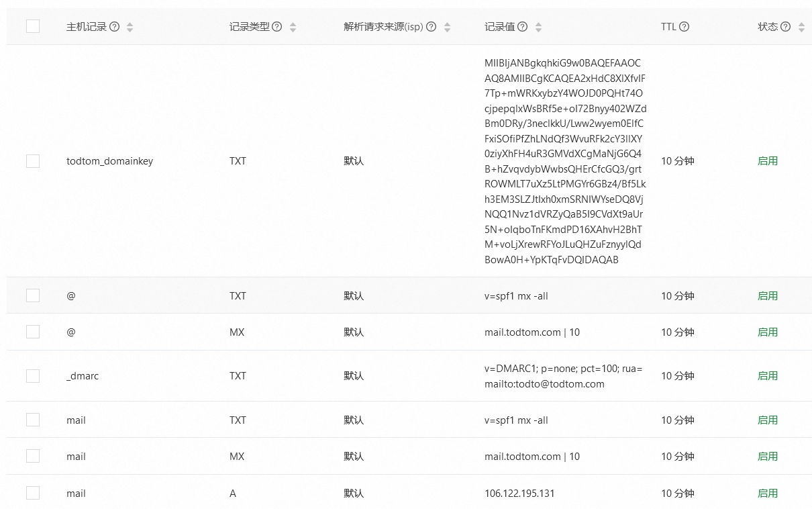Click 启用 status of mail A record

(768, 493)
